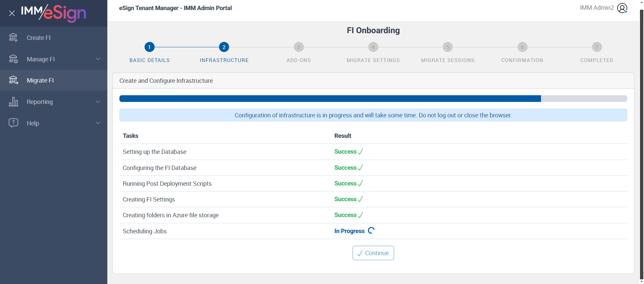Click the IMM eSign logo

coord(54,13)
